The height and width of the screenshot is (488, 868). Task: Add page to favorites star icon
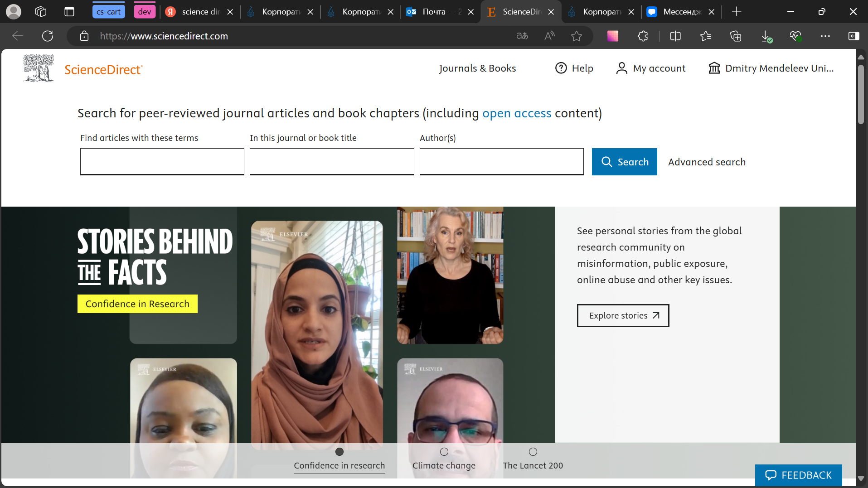(577, 36)
